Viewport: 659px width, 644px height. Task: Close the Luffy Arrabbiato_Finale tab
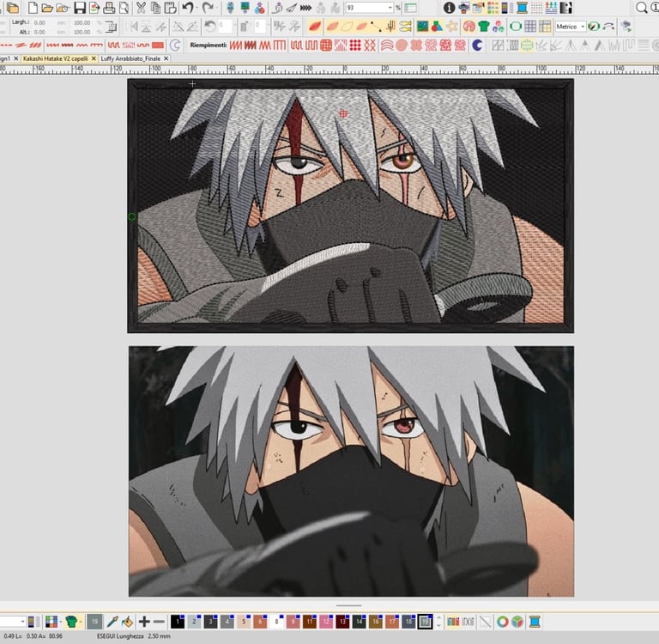point(166,58)
